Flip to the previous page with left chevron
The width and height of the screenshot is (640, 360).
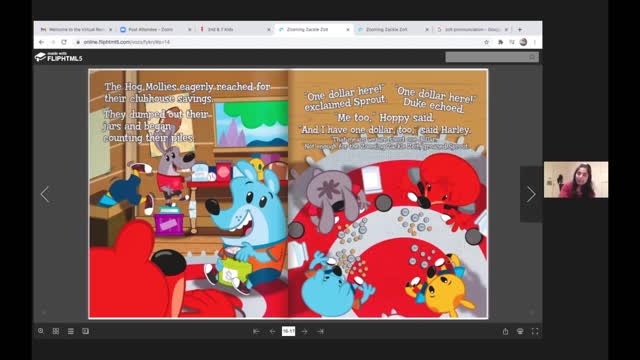[x=45, y=194]
